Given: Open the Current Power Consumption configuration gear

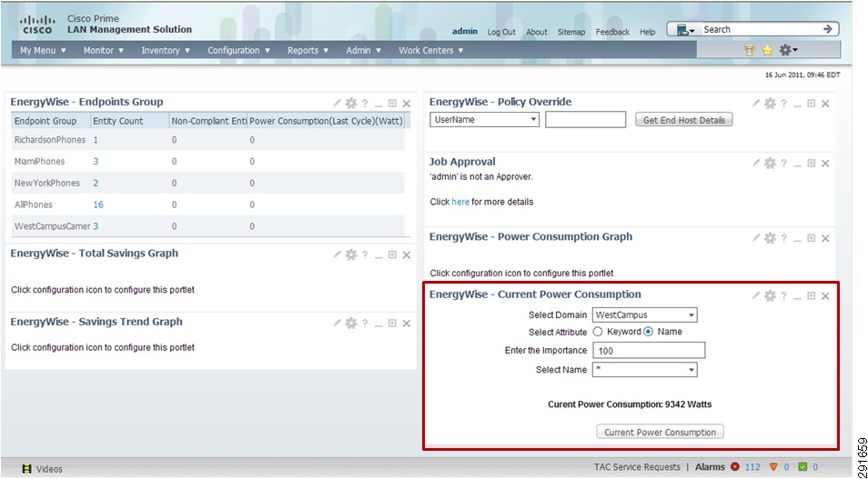Looking at the screenshot, I should coord(770,295).
